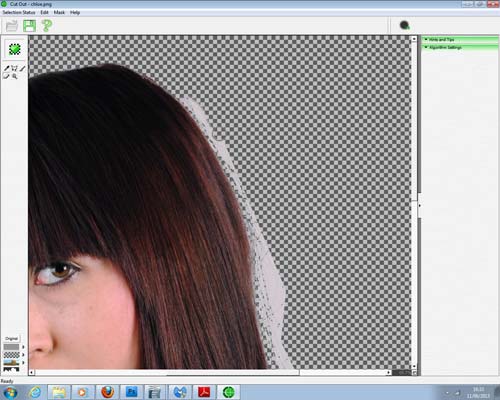This screenshot has width=500, height=400.
Task: Select the eraser tool
Action: [6, 76]
